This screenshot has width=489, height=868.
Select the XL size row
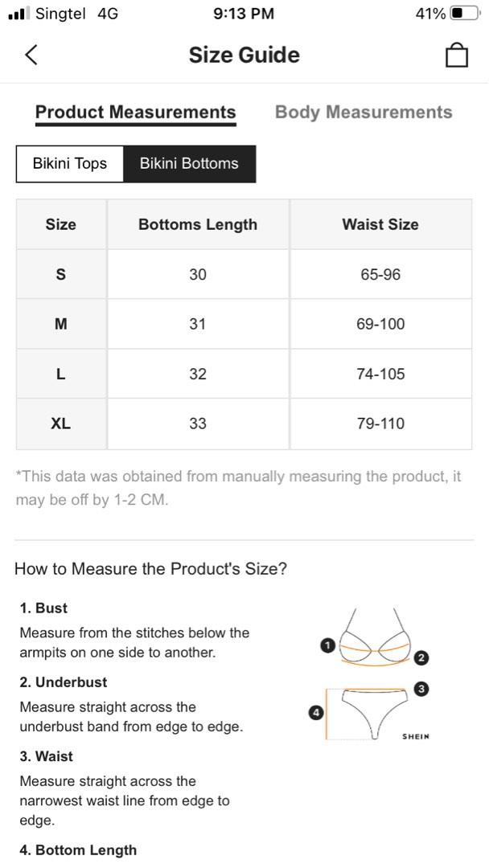[x=61, y=424]
